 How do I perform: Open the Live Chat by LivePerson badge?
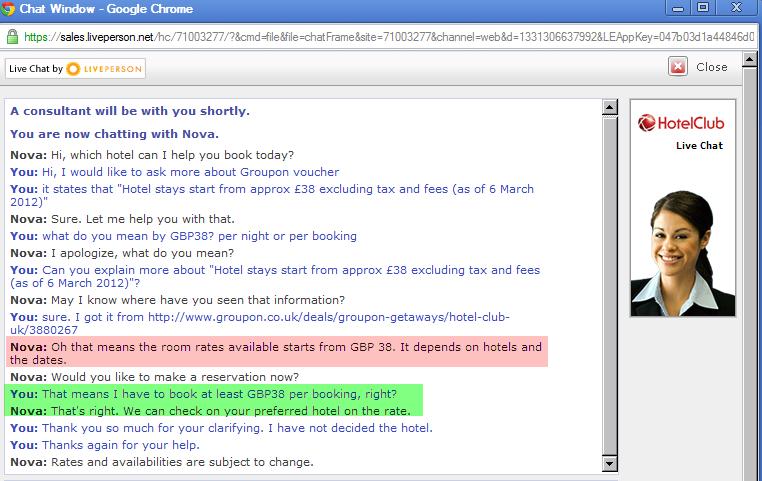point(75,69)
